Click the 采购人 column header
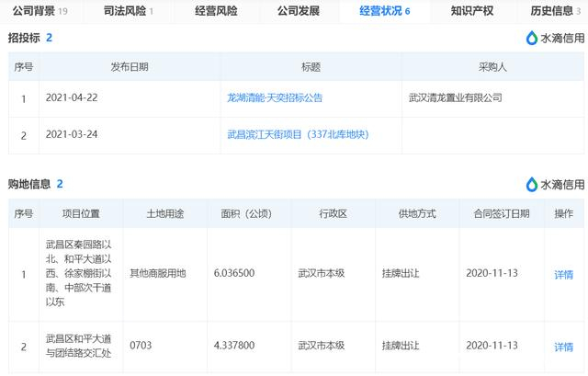Image resolution: width=588 pixels, height=376 pixels. (x=492, y=67)
